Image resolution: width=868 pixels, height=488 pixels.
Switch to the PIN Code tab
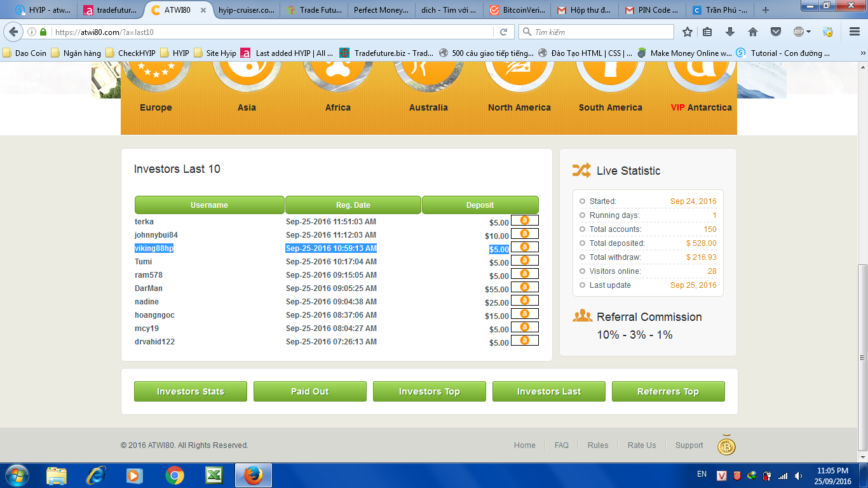(652, 10)
